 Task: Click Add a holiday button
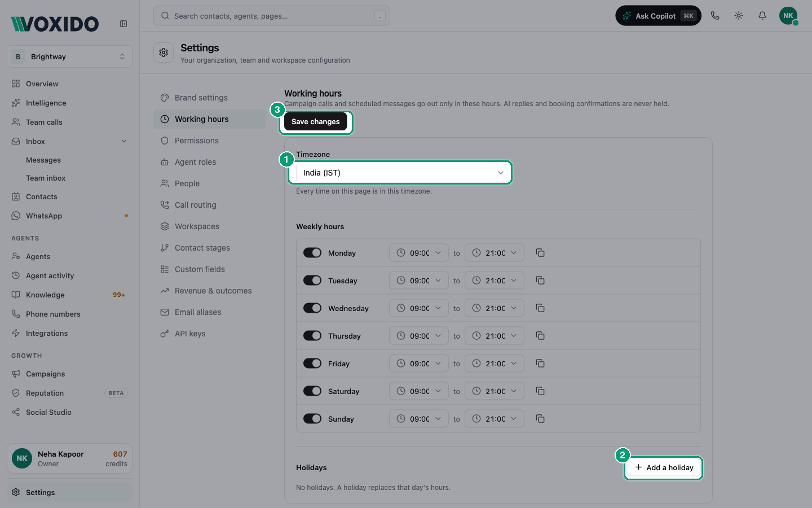coord(664,467)
